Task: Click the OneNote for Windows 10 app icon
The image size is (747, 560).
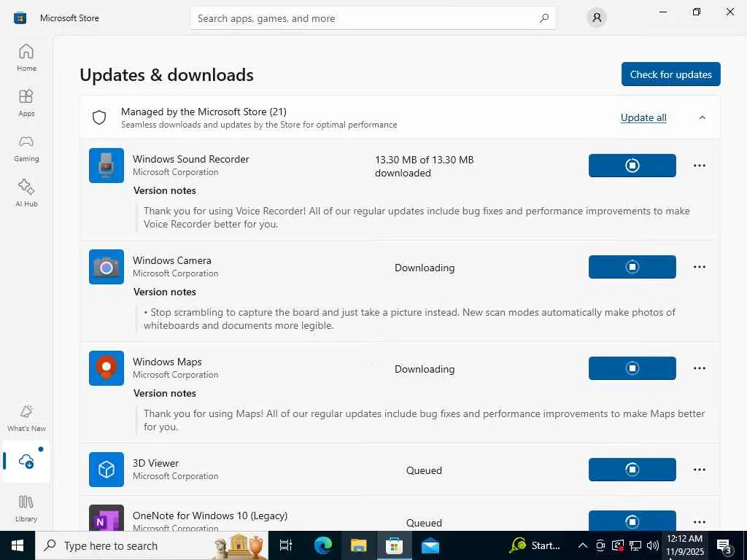Action: tap(107, 518)
